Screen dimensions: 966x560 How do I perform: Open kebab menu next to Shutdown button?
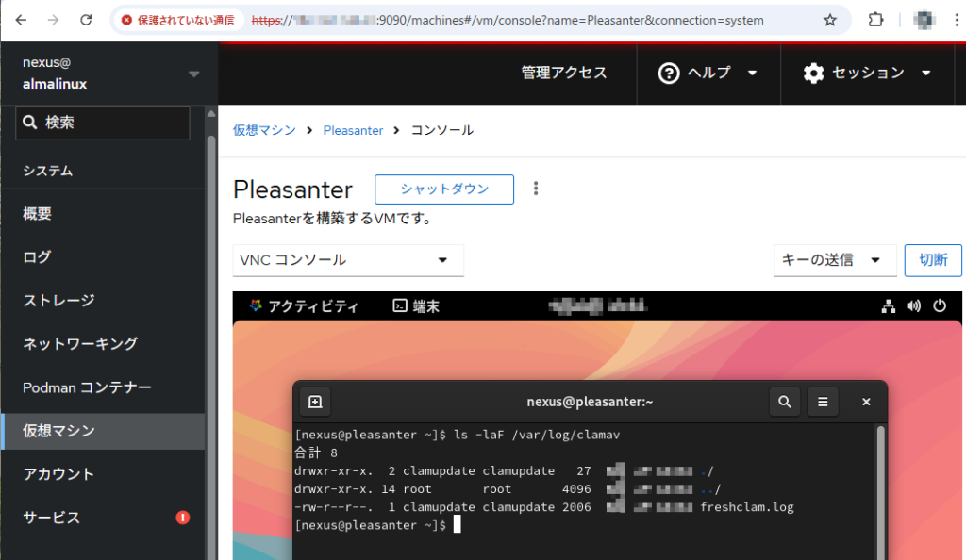click(x=536, y=189)
